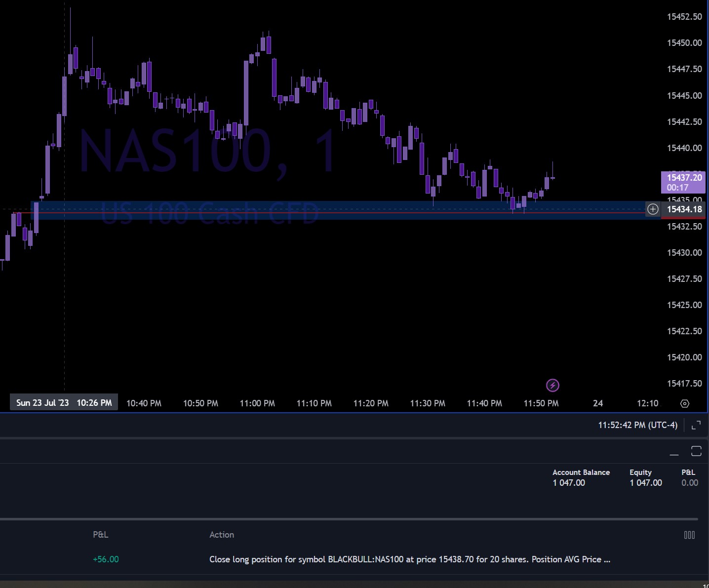Open timezone menu at 11:52:42 PM (UTC-4)
The width and height of the screenshot is (709, 588).
pyautogui.click(x=637, y=425)
